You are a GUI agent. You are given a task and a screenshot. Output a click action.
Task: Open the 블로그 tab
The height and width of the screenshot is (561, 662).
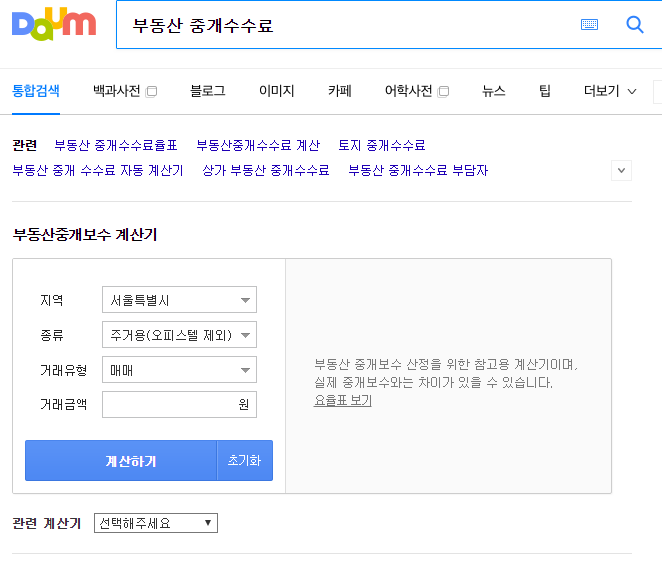pyautogui.click(x=208, y=91)
